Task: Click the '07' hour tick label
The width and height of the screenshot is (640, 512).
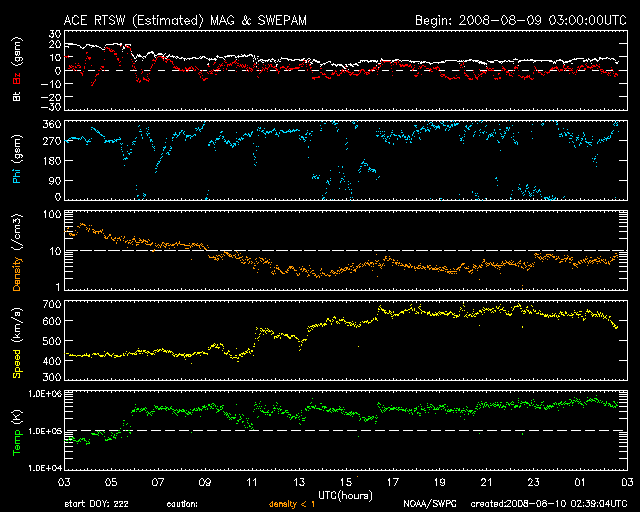Action: click(x=158, y=483)
